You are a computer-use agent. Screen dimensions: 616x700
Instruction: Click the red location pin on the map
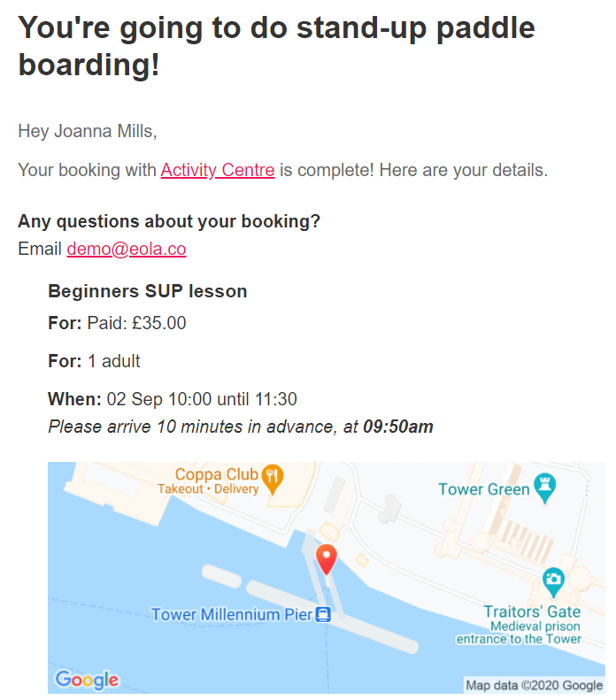(327, 560)
